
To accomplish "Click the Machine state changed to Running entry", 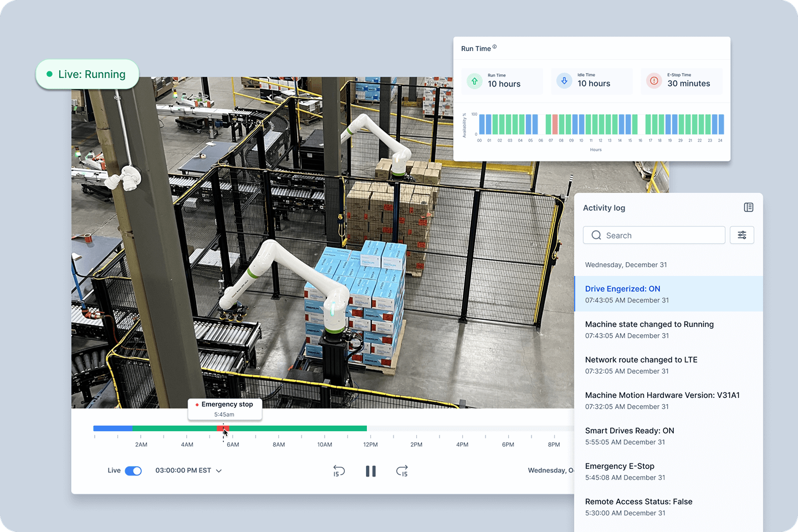I will click(x=668, y=329).
